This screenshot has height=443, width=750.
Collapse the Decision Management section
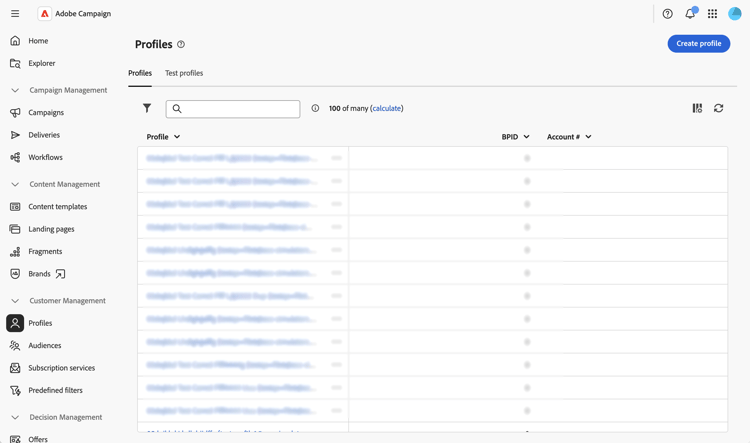(x=15, y=417)
